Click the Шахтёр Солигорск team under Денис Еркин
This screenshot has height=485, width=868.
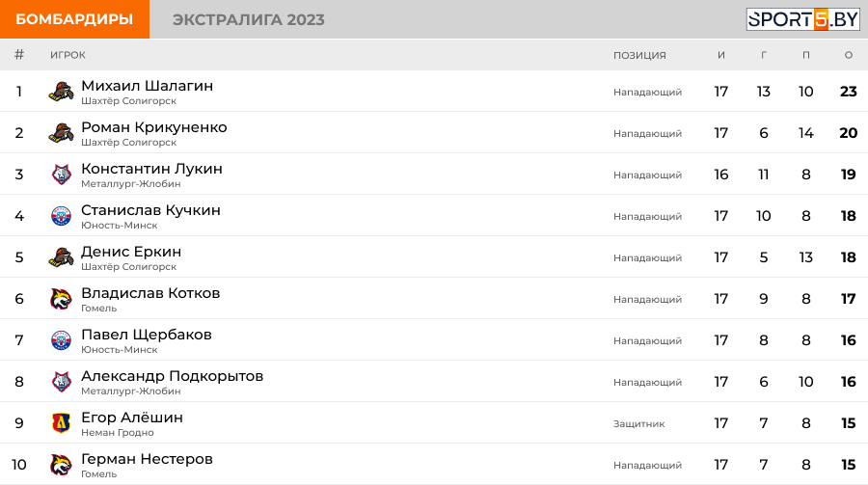pos(128,267)
